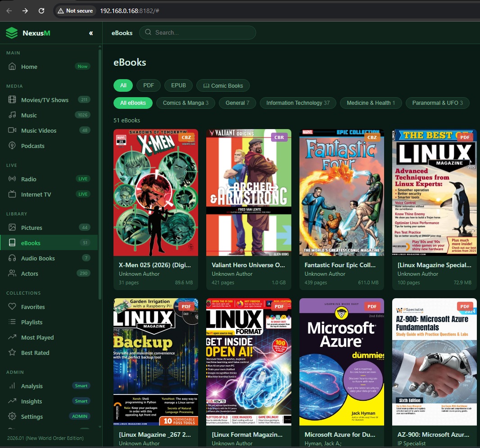Filter by Information Technology genre
The width and height of the screenshot is (480, 448).
pos(298,103)
